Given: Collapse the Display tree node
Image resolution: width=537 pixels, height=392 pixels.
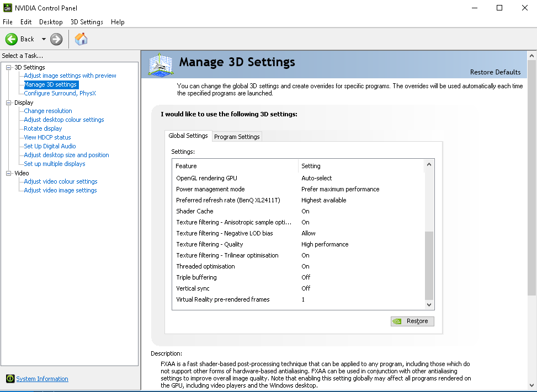Looking at the screenshot, I should click(x=9, y=103).
